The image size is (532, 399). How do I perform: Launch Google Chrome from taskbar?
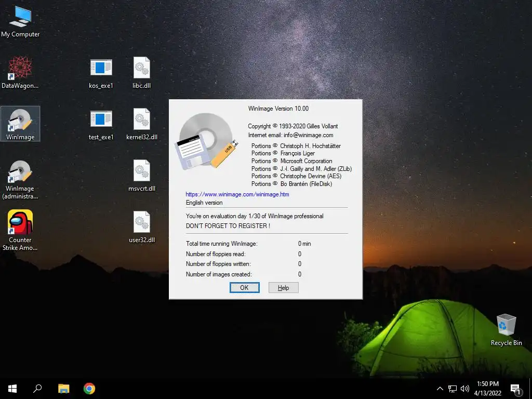[89, 389]
